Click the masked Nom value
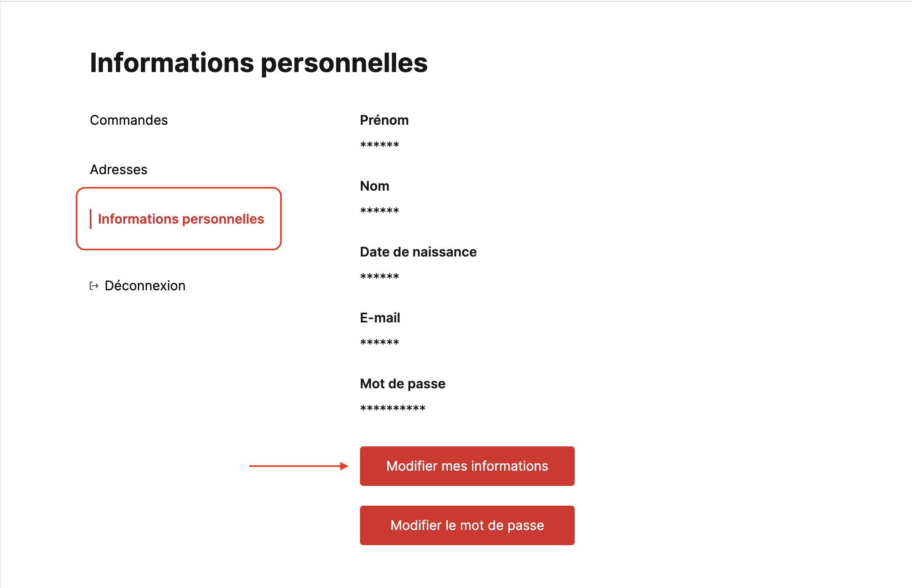The image size is (912, 588). [379, 210]
